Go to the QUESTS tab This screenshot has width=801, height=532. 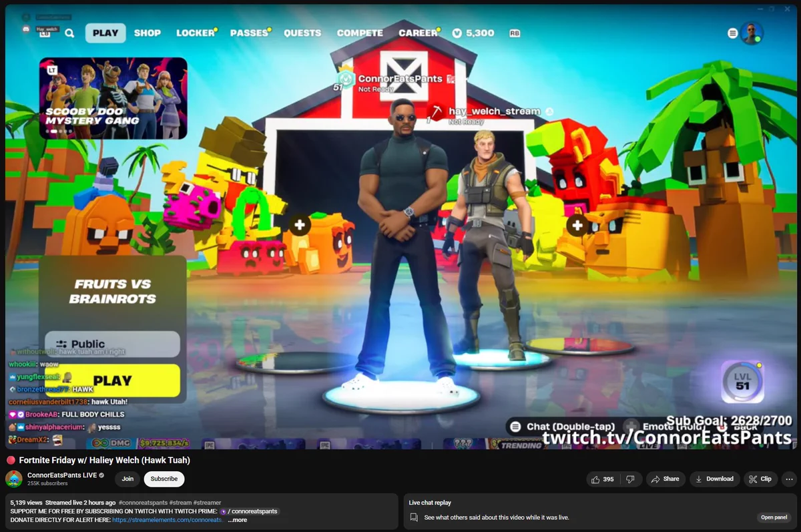[x=302, y=33]
